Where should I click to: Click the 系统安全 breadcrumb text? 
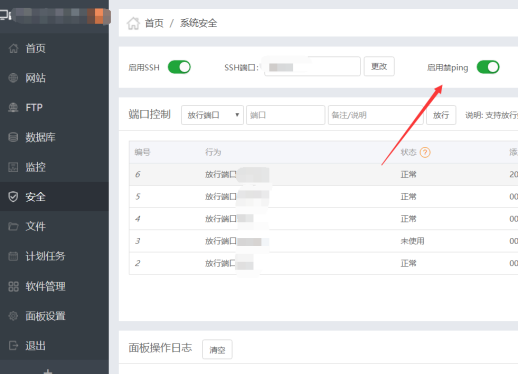pyautogui.click(x=199, y=23)
